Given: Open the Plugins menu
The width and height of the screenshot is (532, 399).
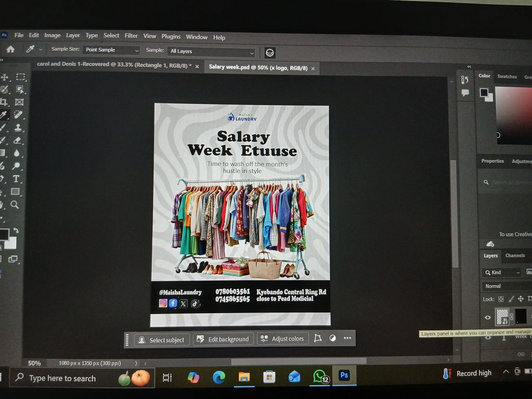Looking at the screenshot, I should tap(171, 36).
